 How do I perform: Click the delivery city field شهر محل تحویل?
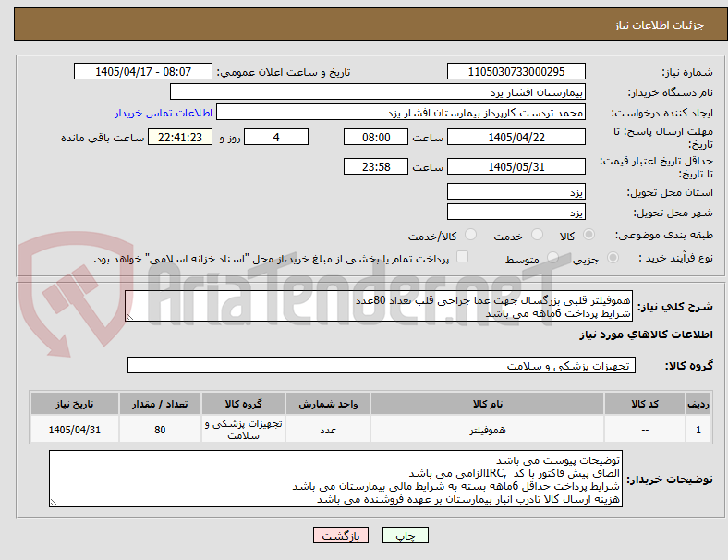(x=516, y=212)
